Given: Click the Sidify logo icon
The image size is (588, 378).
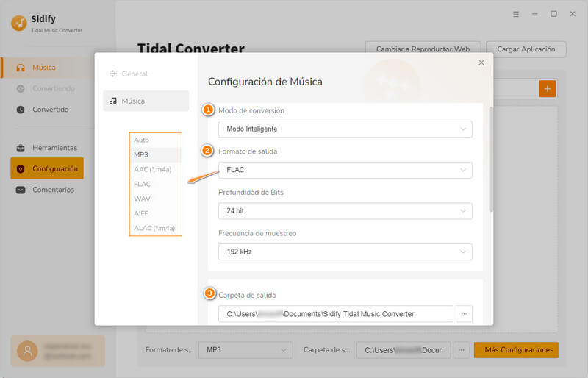Looking at the screenshot, I should 19,24.
